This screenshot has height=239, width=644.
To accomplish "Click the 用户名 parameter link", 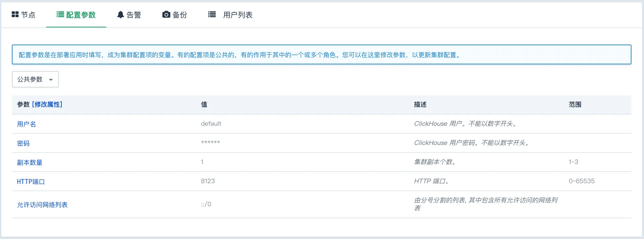I will click(x=26, y=124).
